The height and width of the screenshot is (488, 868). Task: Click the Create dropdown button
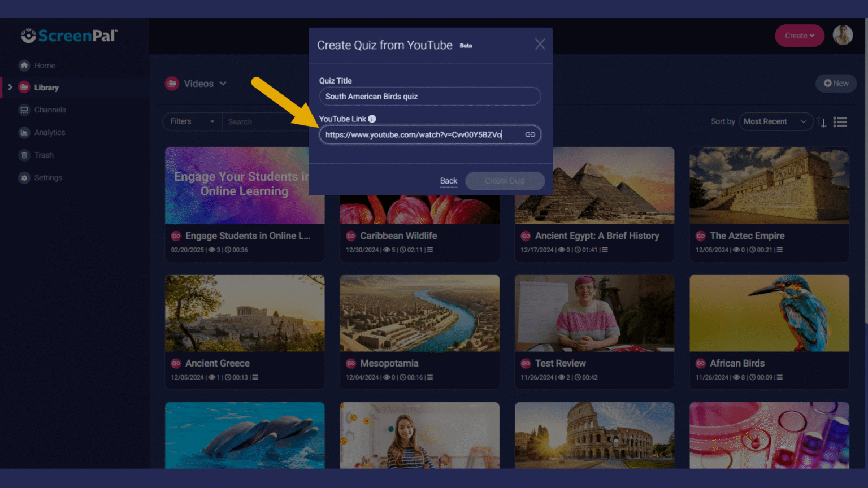pyautogui.click(x=799, y=36)
